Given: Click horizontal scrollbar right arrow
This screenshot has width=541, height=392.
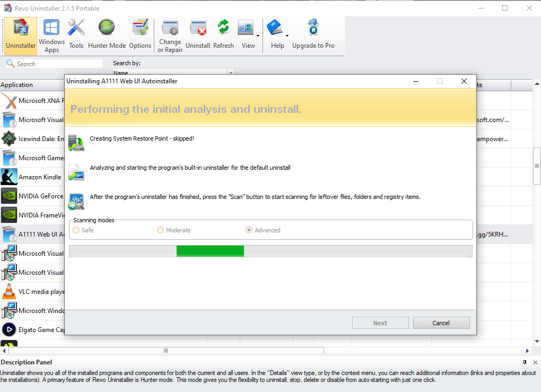Looking at the screenshot, I should pos(527,351).
